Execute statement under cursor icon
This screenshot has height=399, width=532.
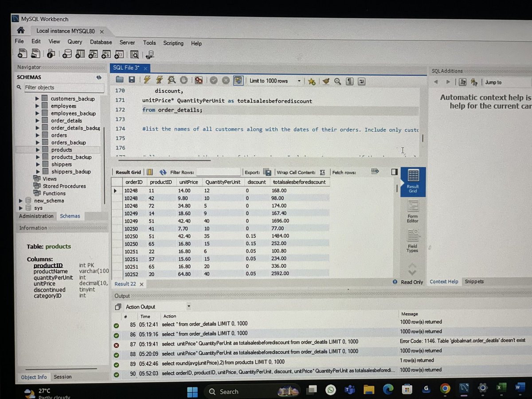pos(158,80)
